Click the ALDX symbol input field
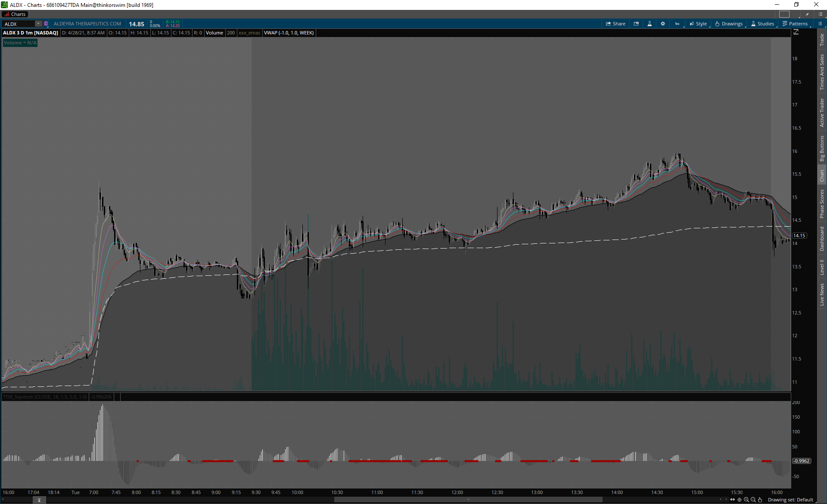Screen dimensions: 827x504 pos(19,24)
